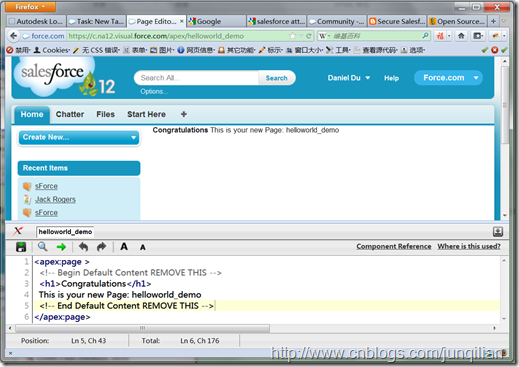This screenshot has height=367, width=519.
Task: Open the list all tabs dropdown
Action: [504, 21]
